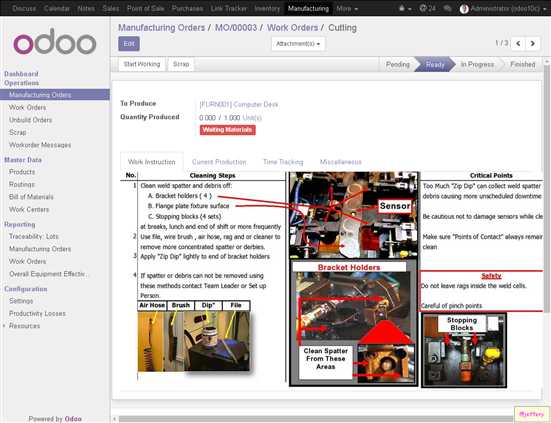This screenshot has height=423, width=551.
Task: Expand the Resources sidebar item
Action: 24,326
